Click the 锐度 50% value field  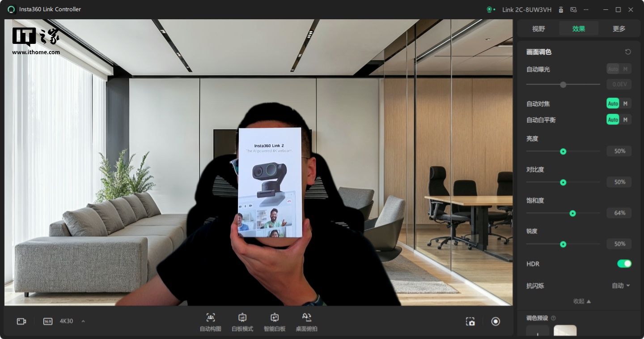[619, 244]
